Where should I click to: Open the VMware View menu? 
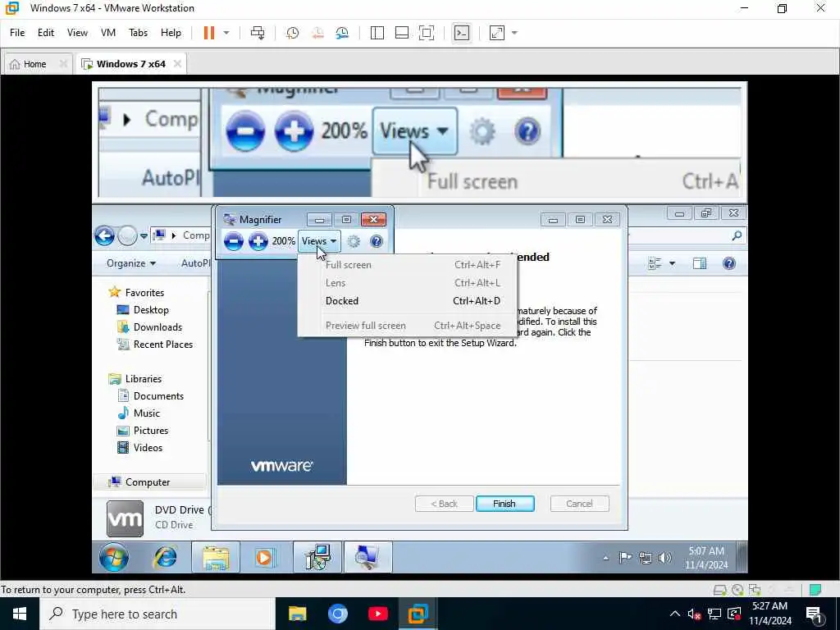coord(77,33)
